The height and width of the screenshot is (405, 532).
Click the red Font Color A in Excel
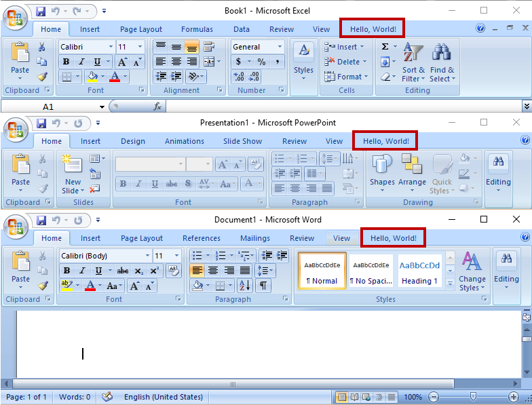point(115,77)
